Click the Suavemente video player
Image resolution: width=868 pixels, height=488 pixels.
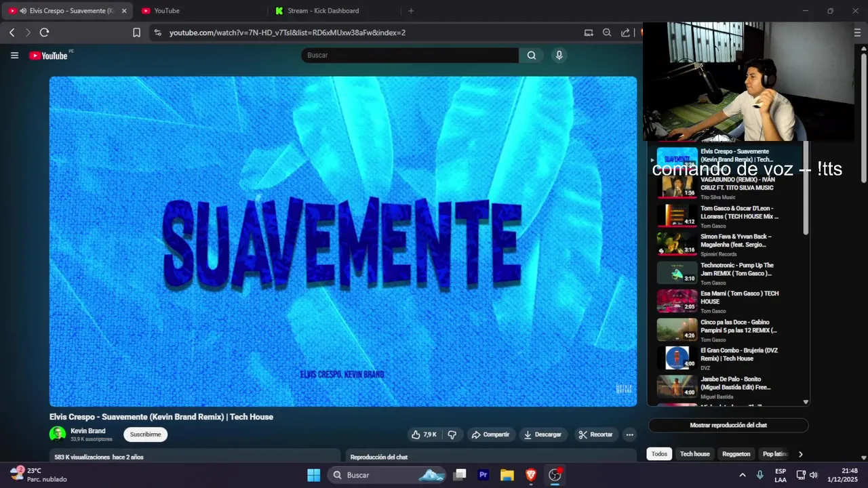pos(343,241)
